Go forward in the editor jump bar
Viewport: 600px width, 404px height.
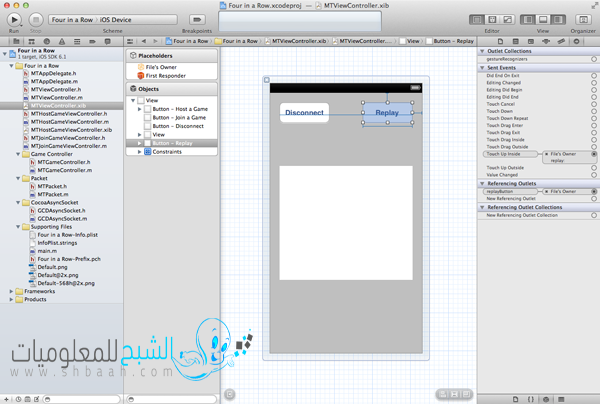[x=155, y=41]
